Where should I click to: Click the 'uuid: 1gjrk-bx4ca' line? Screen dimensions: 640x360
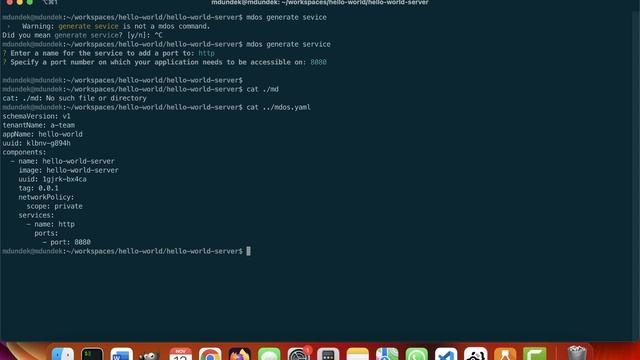click(52, 179)
